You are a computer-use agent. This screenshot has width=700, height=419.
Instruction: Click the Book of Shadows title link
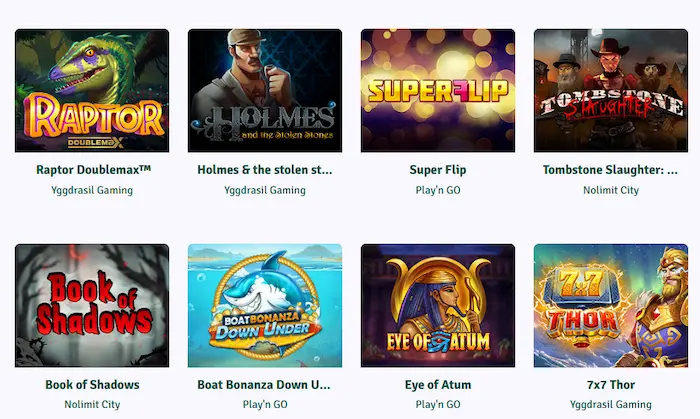point(92,385)
